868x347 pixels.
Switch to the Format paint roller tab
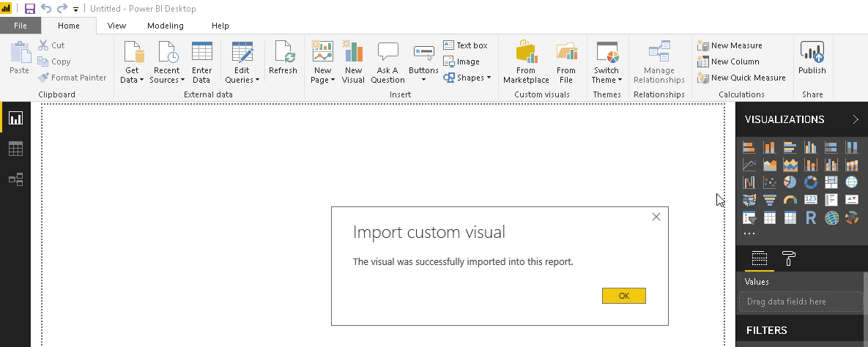[x=789, y=258]
